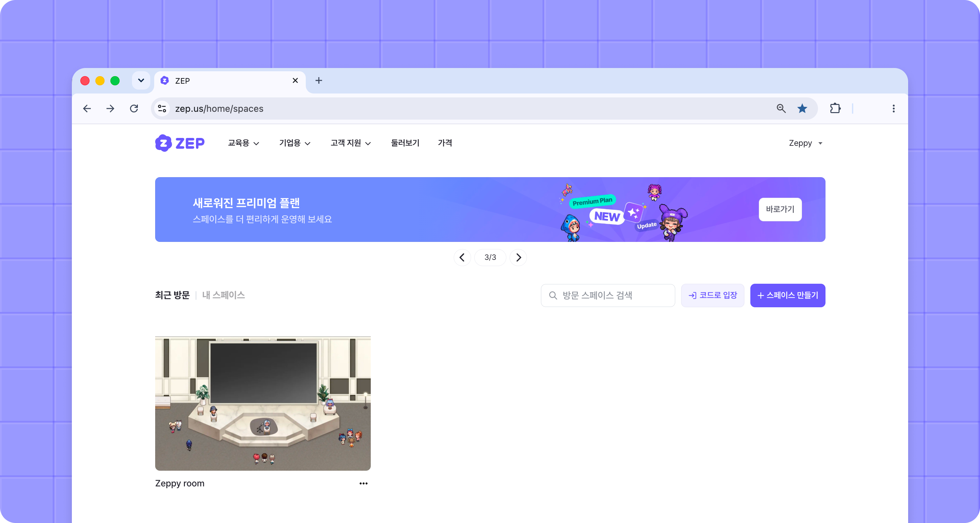Switch to the 최근 방문 tab
Viewport: 980px width, 523px height.
coord(172,295)
